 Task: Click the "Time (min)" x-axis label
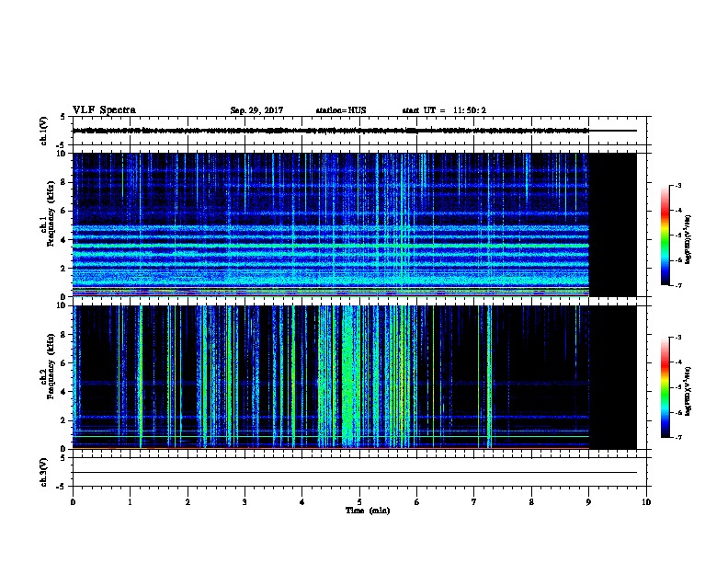coord(368,511)
